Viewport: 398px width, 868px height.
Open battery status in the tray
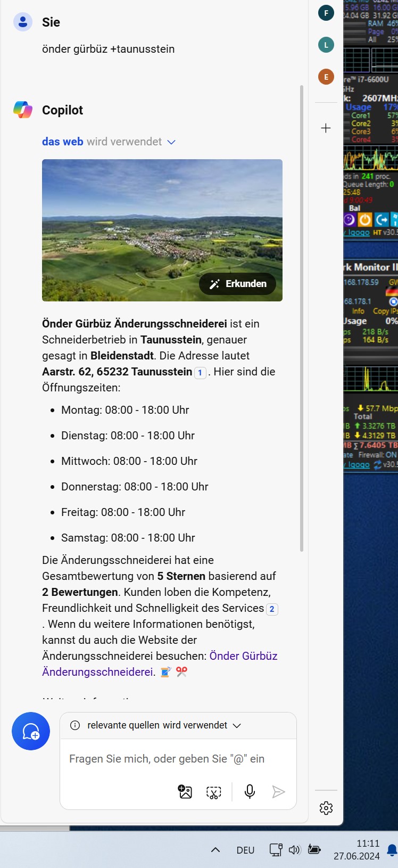[x=314, y=849]
